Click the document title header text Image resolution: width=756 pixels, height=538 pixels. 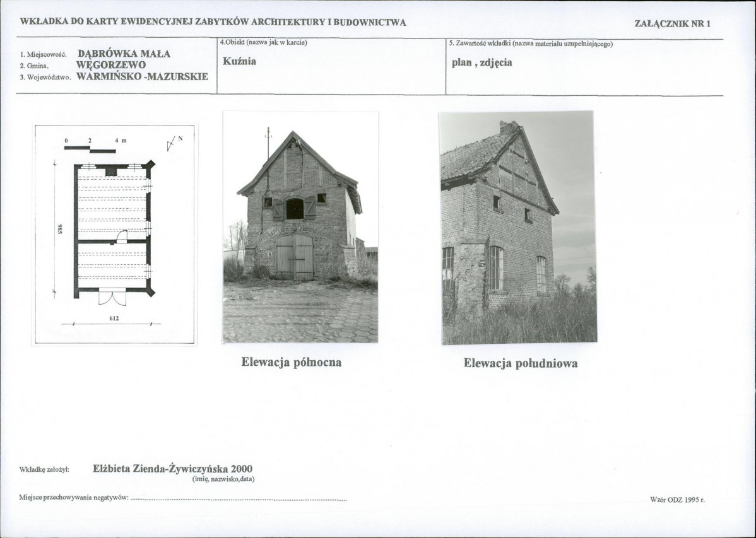(x=213, y=22)
